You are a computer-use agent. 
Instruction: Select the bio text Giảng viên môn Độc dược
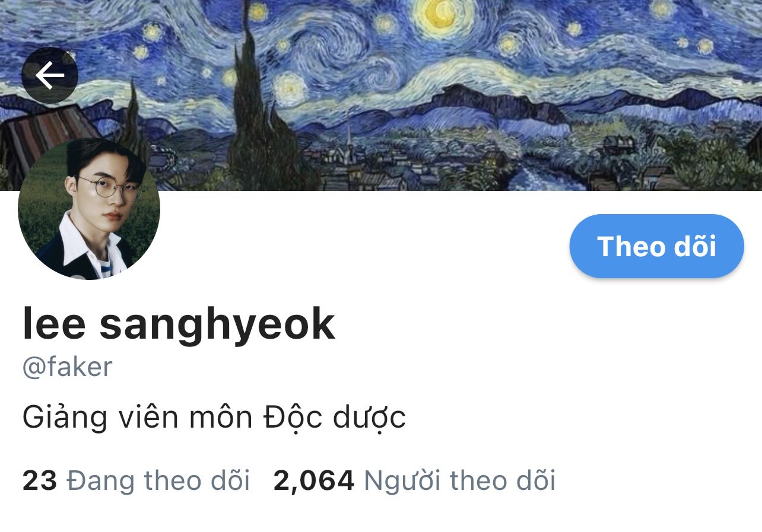pos(214,418)
